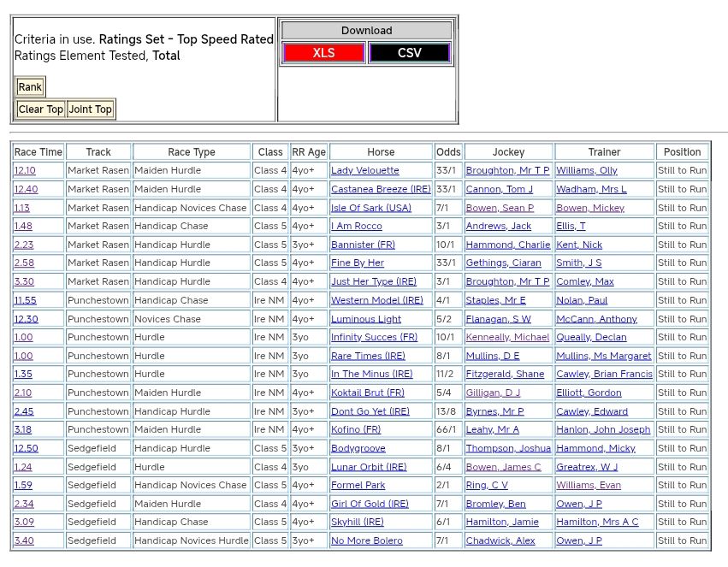The width and height of the screenshot is (728, 567).
Task: Click the black CSV download button
Action: [x=409, y=53]
